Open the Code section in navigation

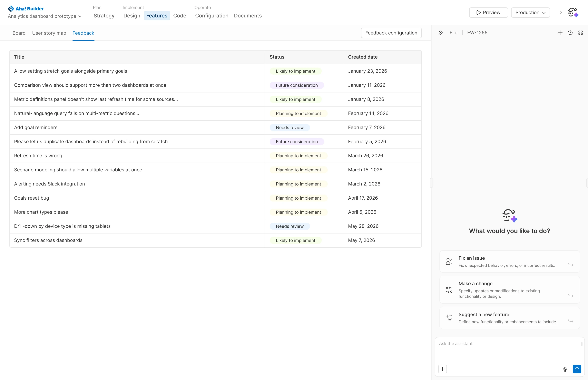180,16
